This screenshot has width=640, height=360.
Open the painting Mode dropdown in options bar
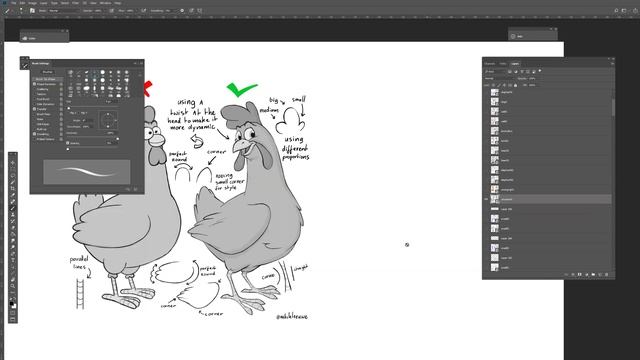[x=64, y=11]
